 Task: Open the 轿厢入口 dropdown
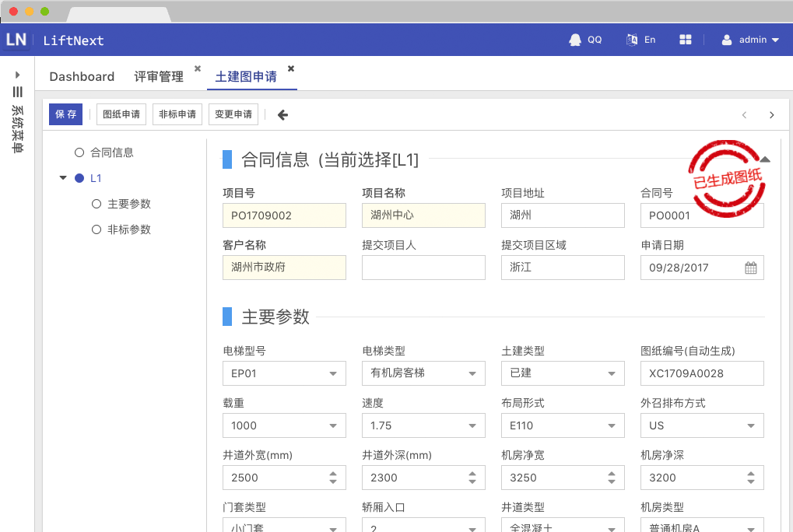(x=424, y=525)
